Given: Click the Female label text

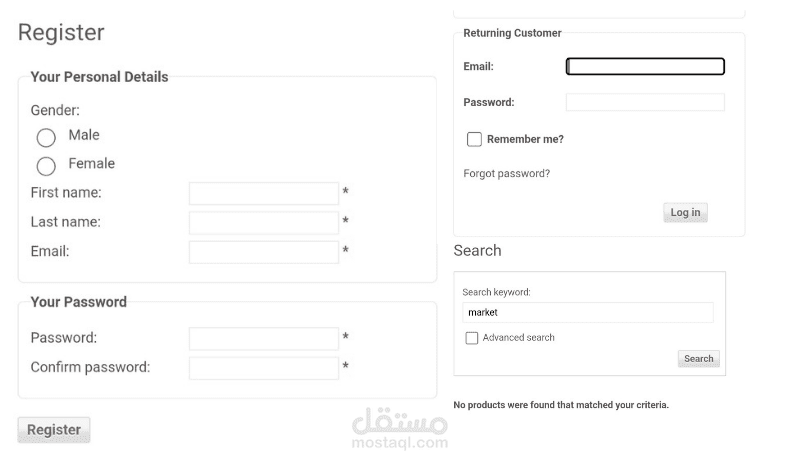Looking at the screenshot, I should click(91, 163).
